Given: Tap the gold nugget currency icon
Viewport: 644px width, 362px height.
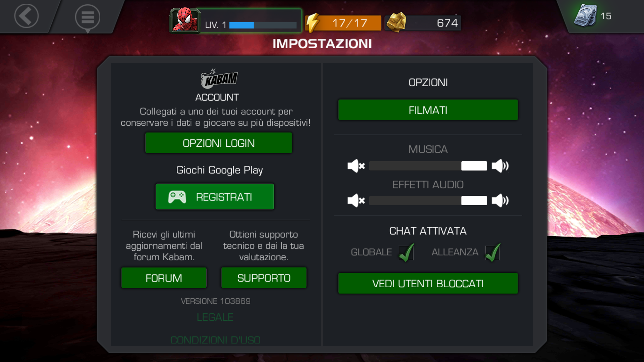Looking at the screenshot, I should point(396,22).
